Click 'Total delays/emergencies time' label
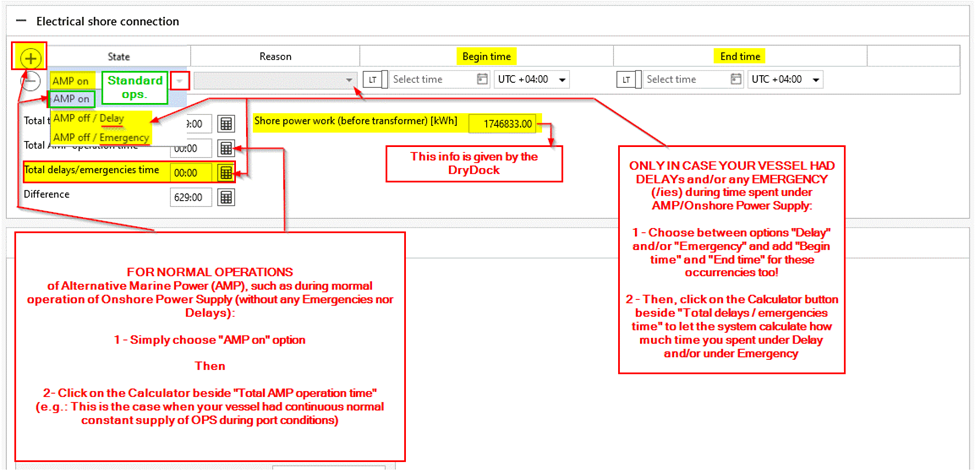This screenshot has width=975, height=473. pos(91,170)
